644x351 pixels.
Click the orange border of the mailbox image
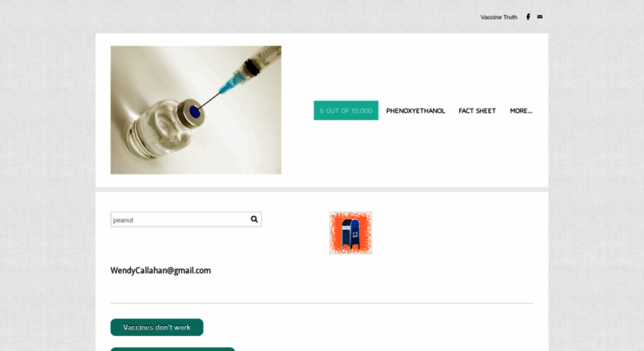tap(335, 233)
